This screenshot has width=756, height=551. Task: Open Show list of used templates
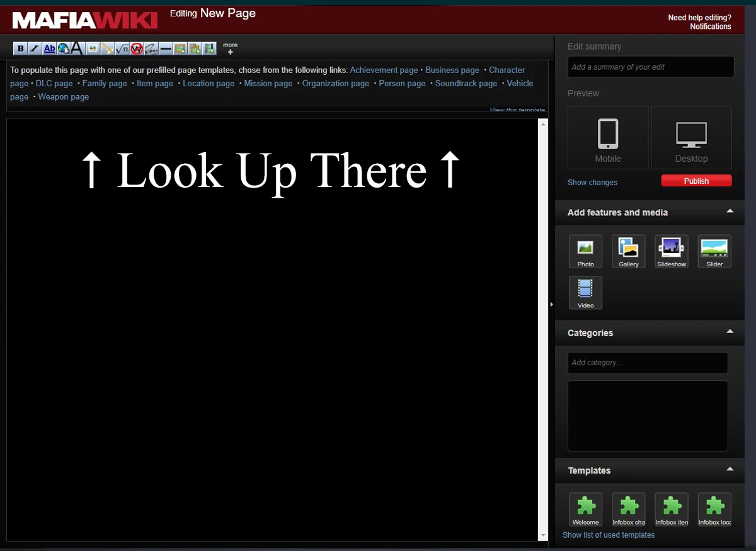(x=609, y=535)
